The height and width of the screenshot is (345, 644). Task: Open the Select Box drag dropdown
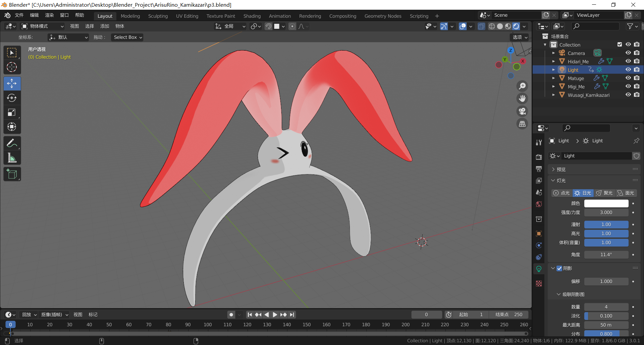pos(127,37)
